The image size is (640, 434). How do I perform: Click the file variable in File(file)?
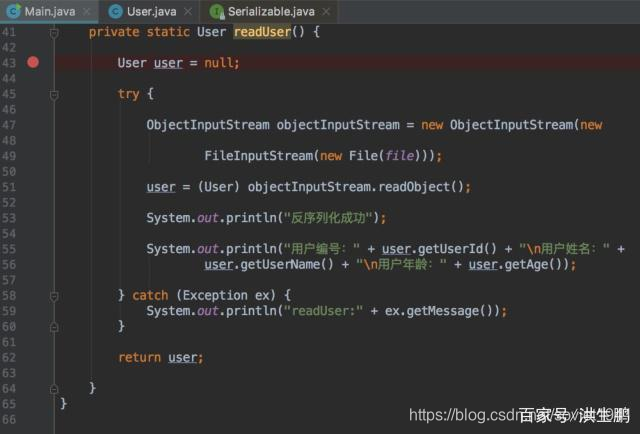click(400, 156)
